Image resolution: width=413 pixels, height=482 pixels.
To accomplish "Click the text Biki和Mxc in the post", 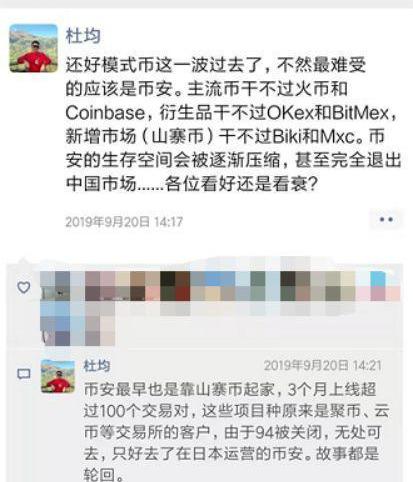I will (x=314, y=136).
